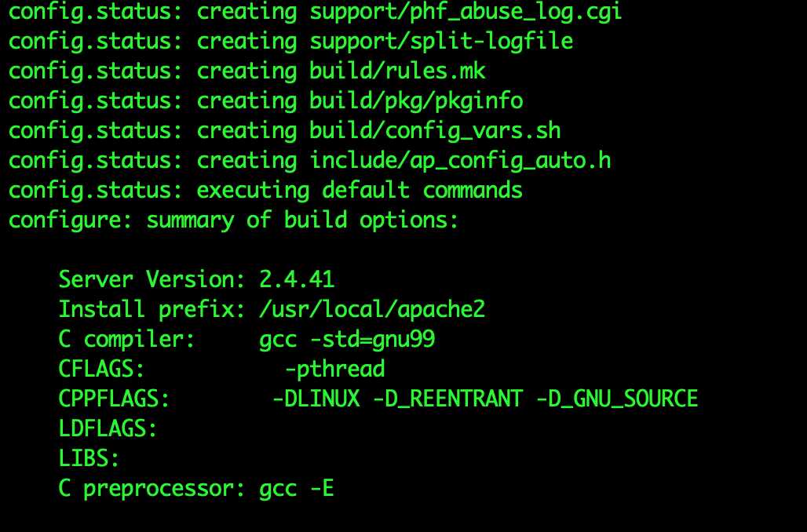Click the 'executing default commands' line
Viewport: 807px width, 532px height.
[x=360, y=190]
